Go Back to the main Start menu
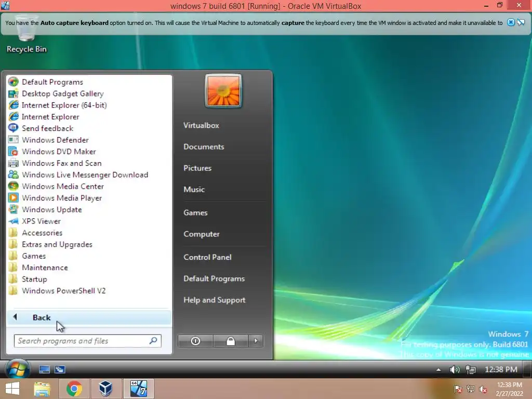This screenshot has width=532, height=399. 89,317
